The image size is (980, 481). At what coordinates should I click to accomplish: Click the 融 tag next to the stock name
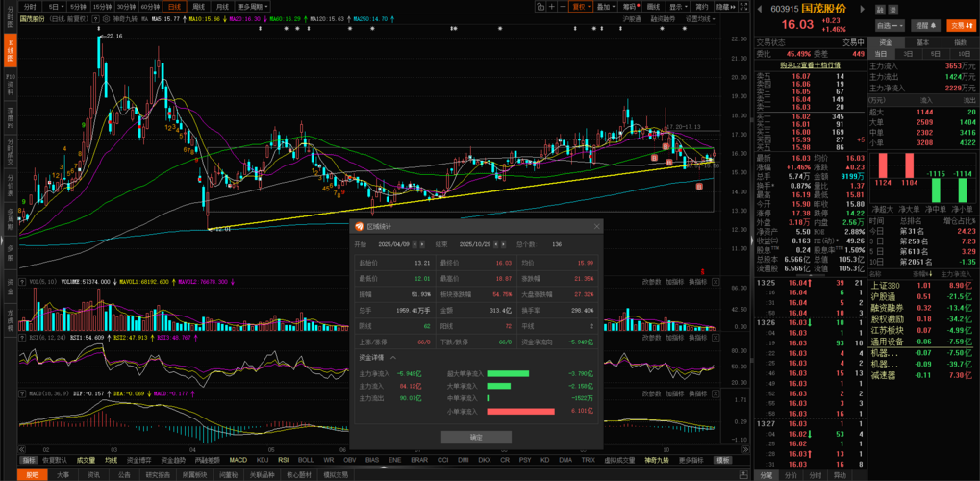879,10
